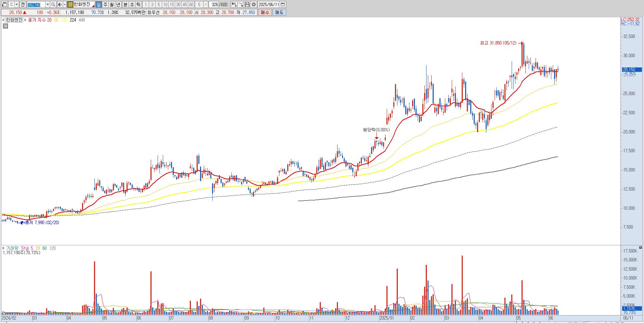Screen dimensions: 644x323
Task: Click the magnifier stock search icon
Action: coord(53,4)
